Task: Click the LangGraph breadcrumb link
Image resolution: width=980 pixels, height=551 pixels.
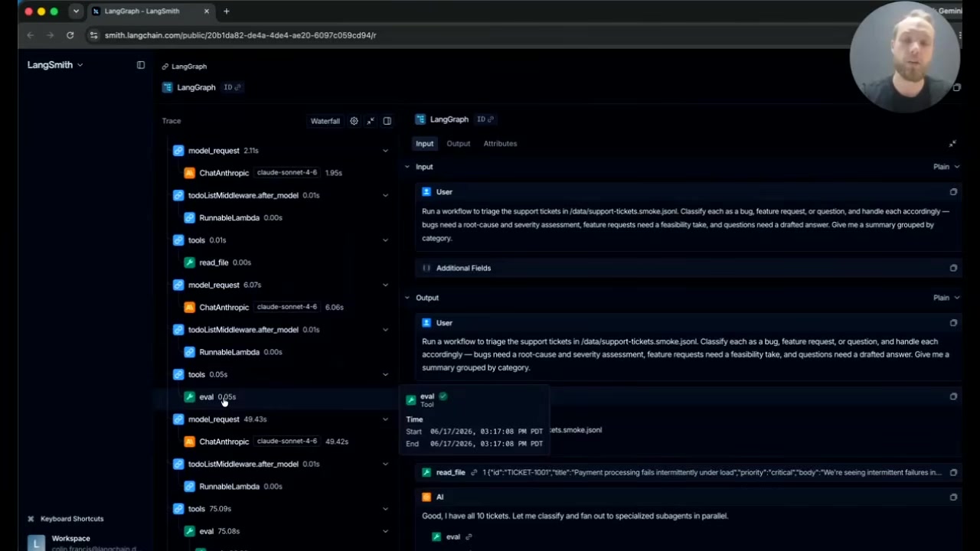Action: pyautogui.click(x=189, y=67)
